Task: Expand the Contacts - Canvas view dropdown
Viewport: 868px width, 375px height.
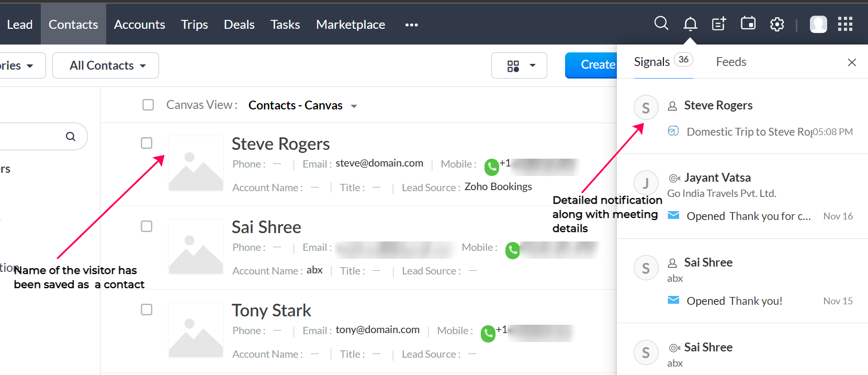Action: [x=354, y=106]
